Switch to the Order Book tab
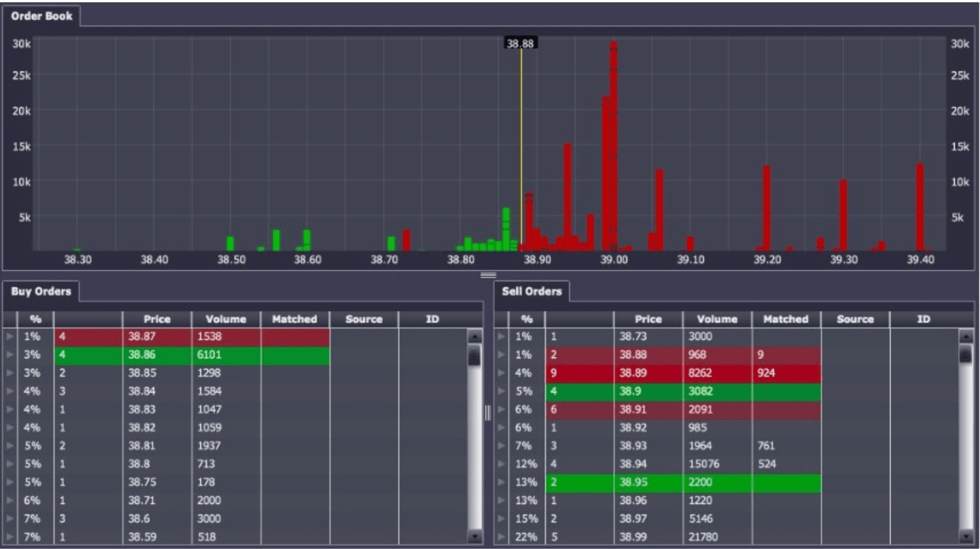The image size is (980, 549). (41, 16)
